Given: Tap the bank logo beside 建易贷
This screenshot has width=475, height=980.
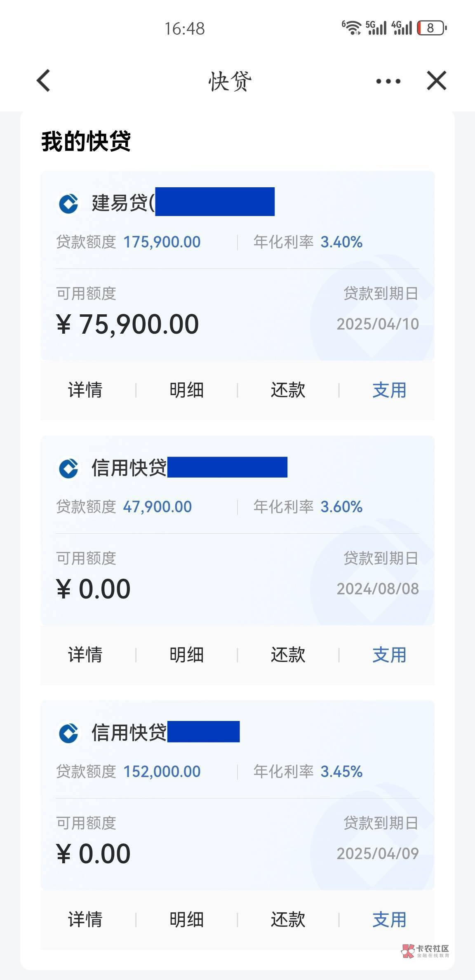Looking at the screenshot, I should pyautogui.click(x=68, y=203).
